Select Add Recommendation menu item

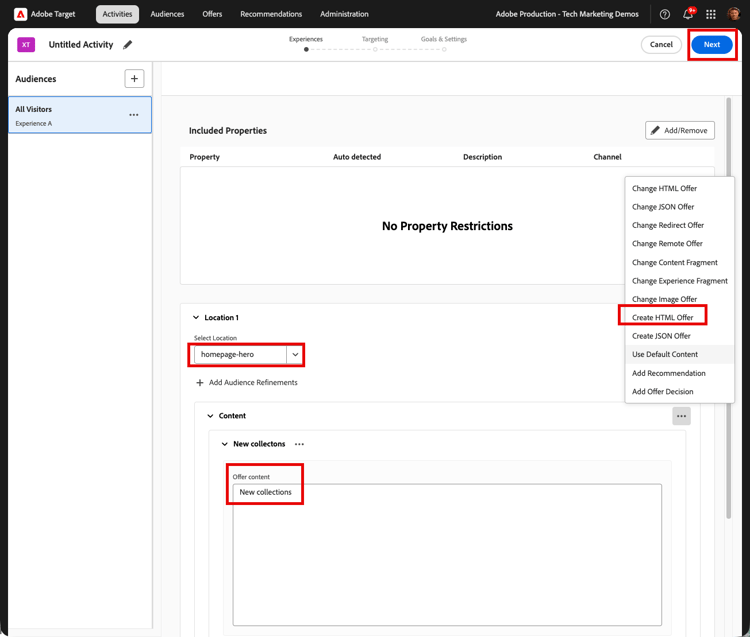coord(679,373)
